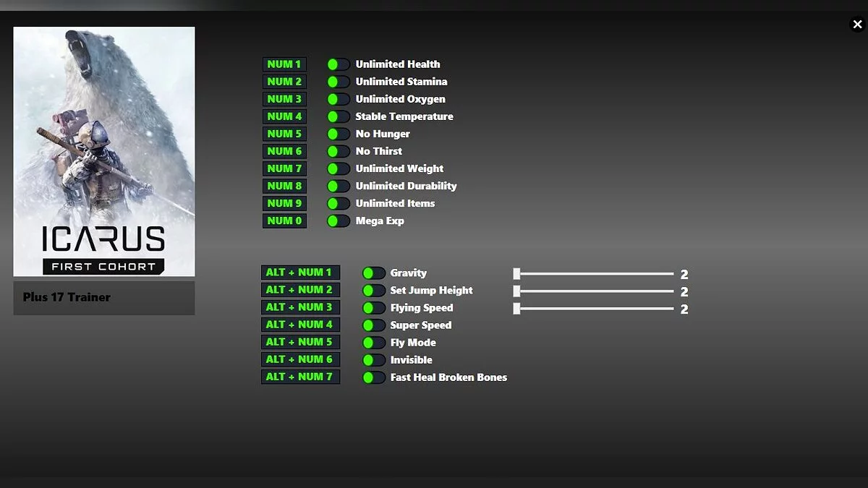Toggle the Mega Exp switch
The width and height of the screenshot is (868, 488).
[x=338, y=221]
